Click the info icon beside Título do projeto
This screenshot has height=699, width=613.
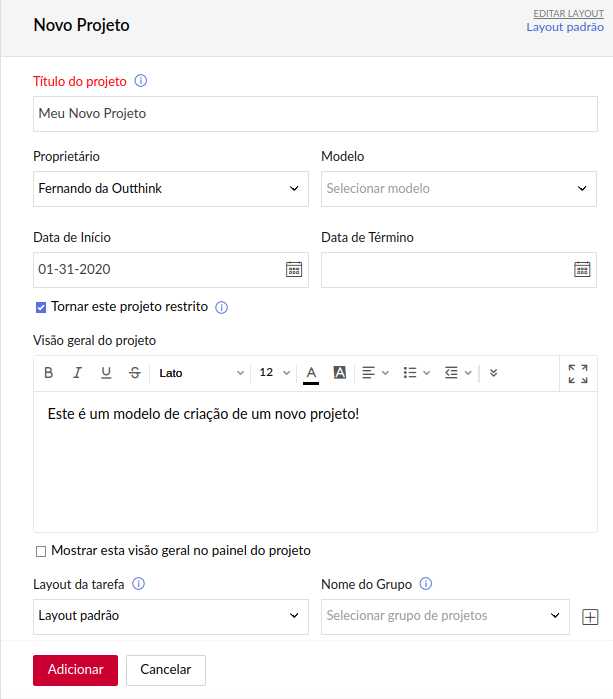(140, 81)
